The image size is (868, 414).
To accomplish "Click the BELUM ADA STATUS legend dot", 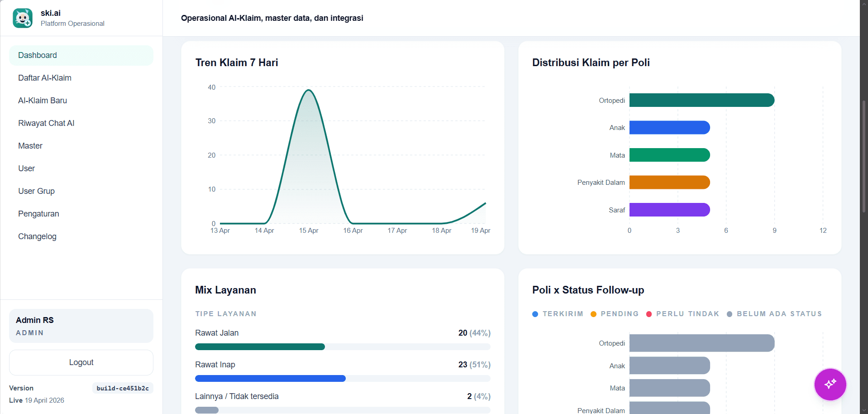I will coord(729,313).
